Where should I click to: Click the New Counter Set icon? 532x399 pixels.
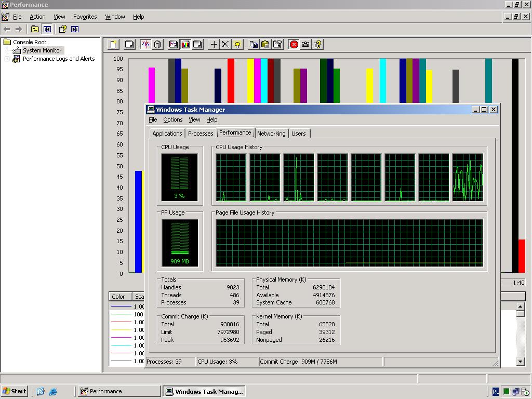coord(113,45)
